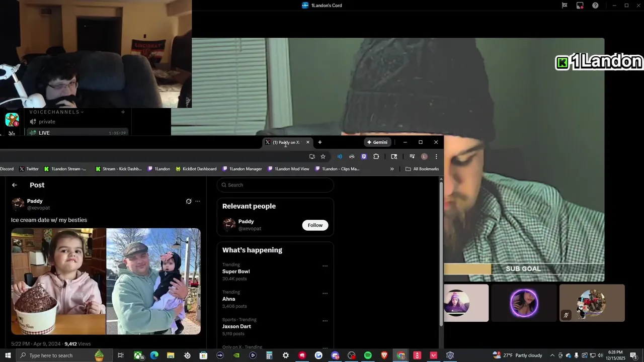Join the private voice channel

75,122
